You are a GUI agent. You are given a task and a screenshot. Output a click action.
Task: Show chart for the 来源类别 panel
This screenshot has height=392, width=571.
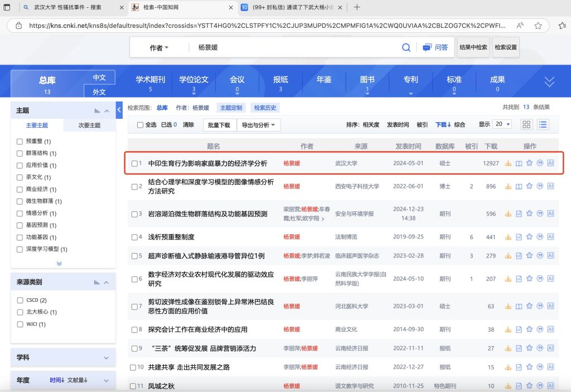[x=96, y=282]
